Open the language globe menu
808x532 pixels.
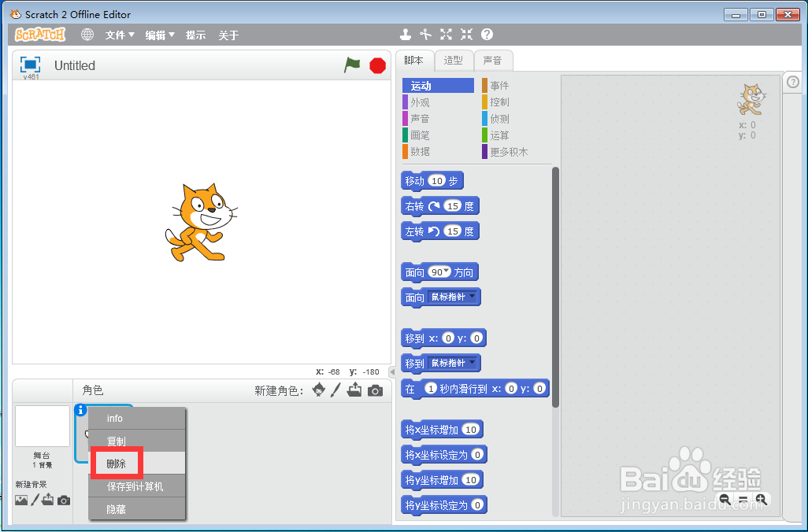87,35
